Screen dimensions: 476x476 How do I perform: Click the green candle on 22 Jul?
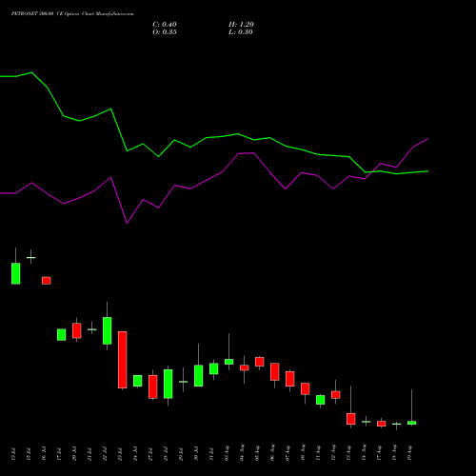tap(108, 330)
